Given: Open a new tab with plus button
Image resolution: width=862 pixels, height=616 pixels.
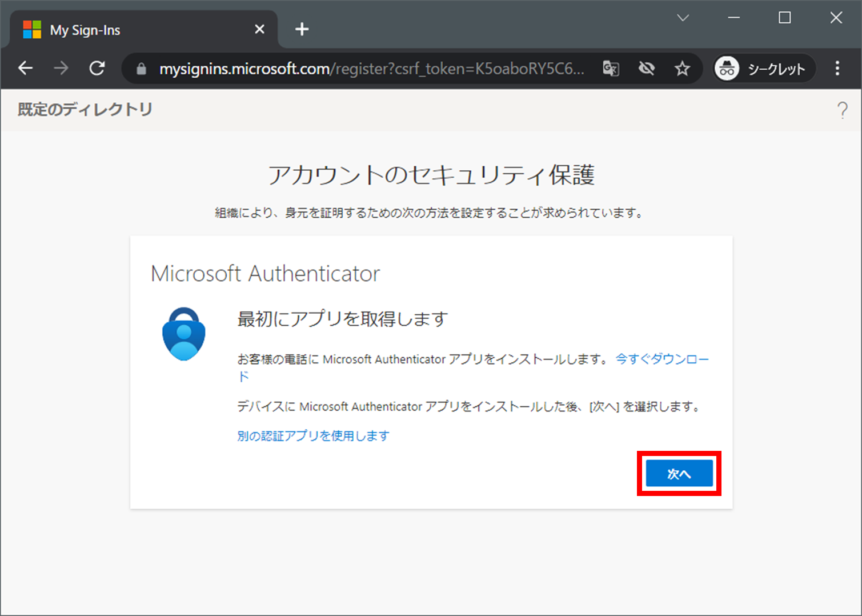Looking at the screenshot, I should point(302,29).
